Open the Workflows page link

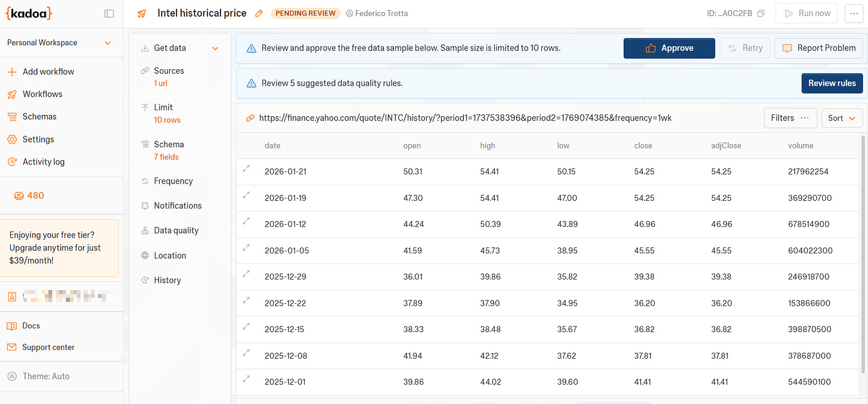point(42,94)
